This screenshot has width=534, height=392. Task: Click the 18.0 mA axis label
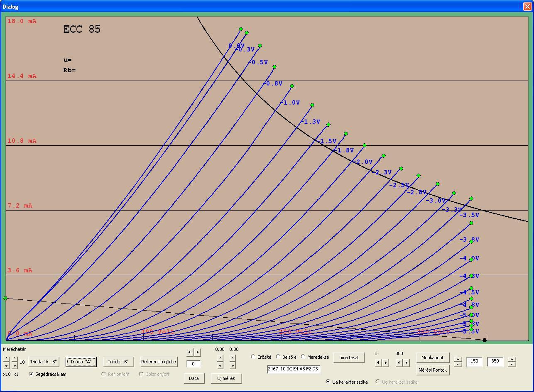click(22, 21)
